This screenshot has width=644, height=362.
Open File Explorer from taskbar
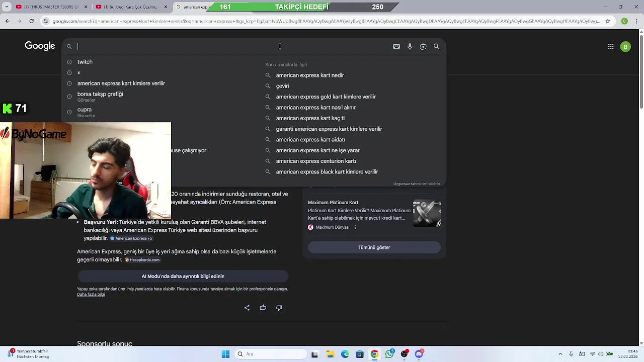pyautogui.click(x=331, y=354)
